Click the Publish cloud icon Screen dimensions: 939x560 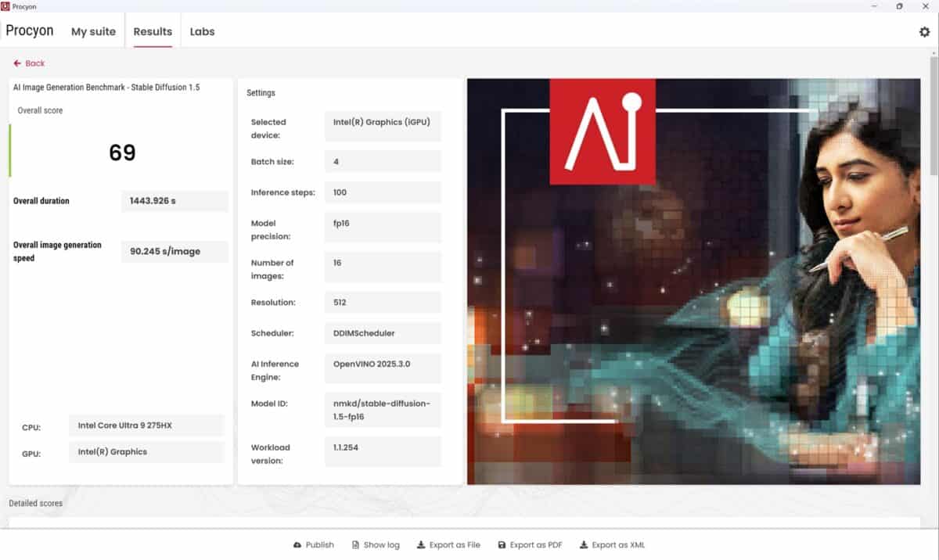pos(297,545)
